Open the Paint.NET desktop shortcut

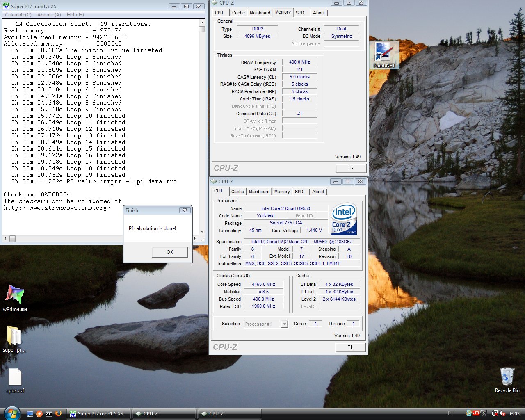(x=384, y=55)
